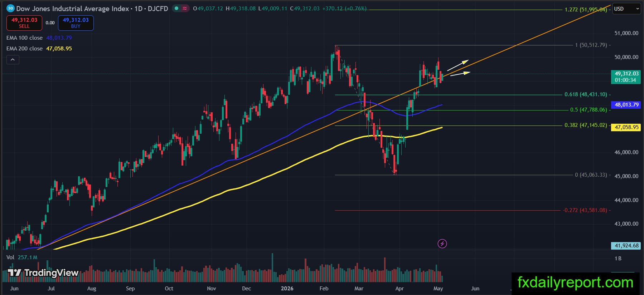Click the blue BUY button
Screen dimensions: 644x295
[76, 23]
